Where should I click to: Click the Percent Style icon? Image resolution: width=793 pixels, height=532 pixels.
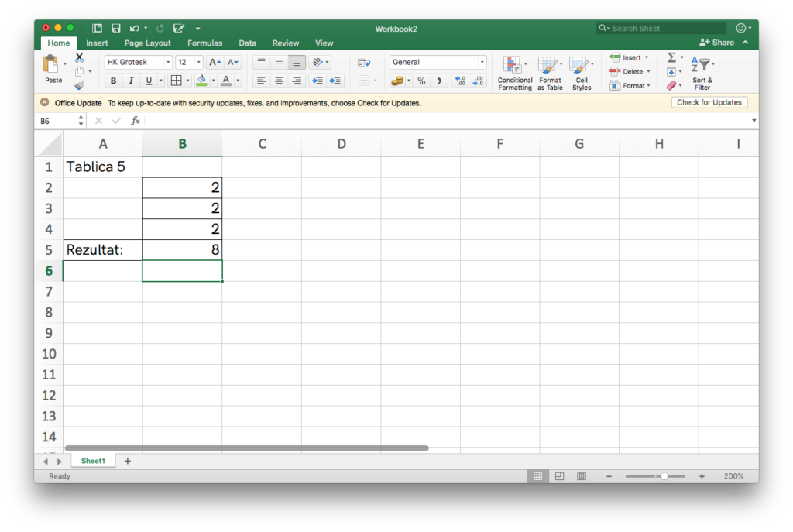421,81
